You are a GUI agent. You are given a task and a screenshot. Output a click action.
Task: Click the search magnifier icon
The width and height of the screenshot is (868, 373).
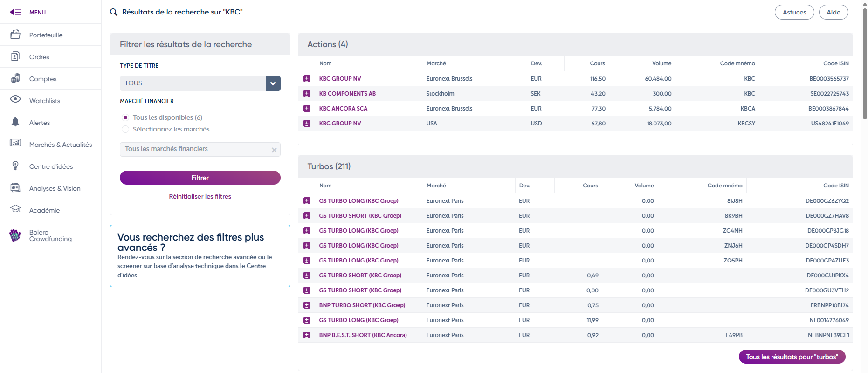[x=114, y=12]
